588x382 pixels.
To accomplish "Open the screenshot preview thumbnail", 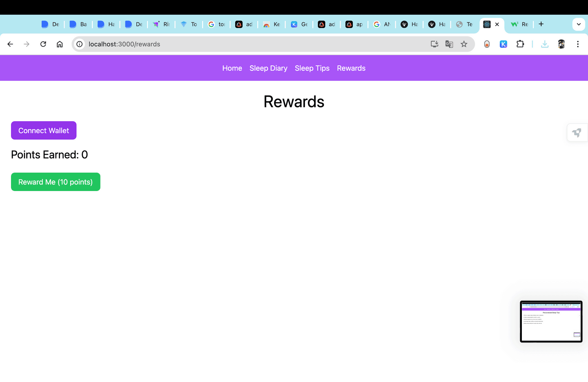I will tap(551, 322).
